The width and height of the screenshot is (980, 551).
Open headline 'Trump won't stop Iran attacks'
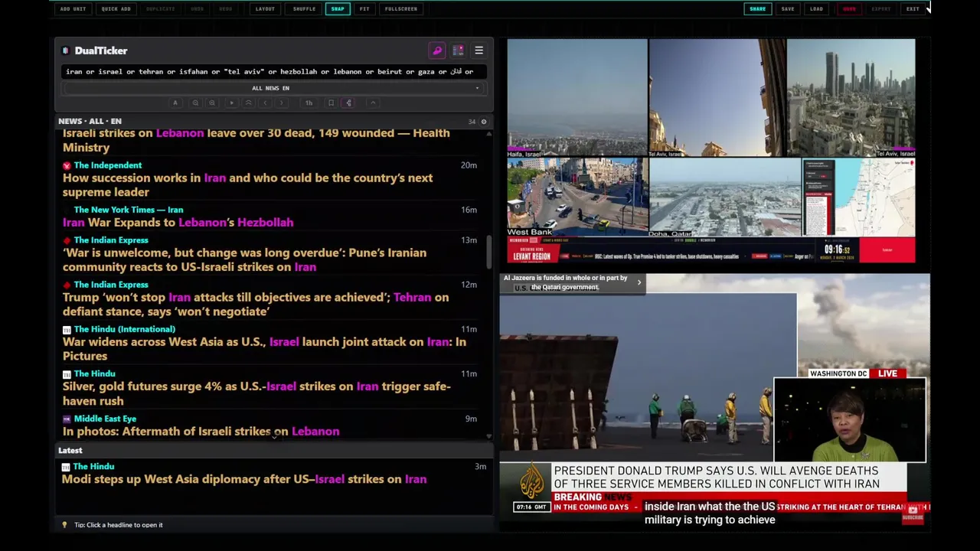tap(256, 305)
